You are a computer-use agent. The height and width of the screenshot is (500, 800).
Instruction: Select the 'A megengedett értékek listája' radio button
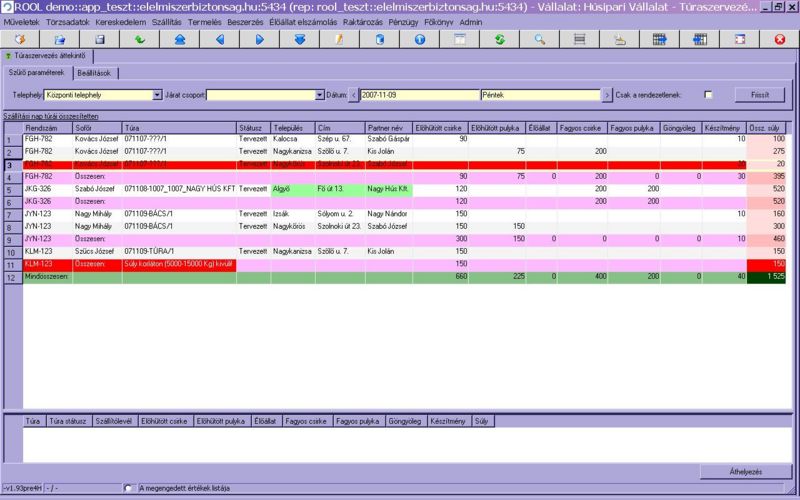tap(127, 488)
